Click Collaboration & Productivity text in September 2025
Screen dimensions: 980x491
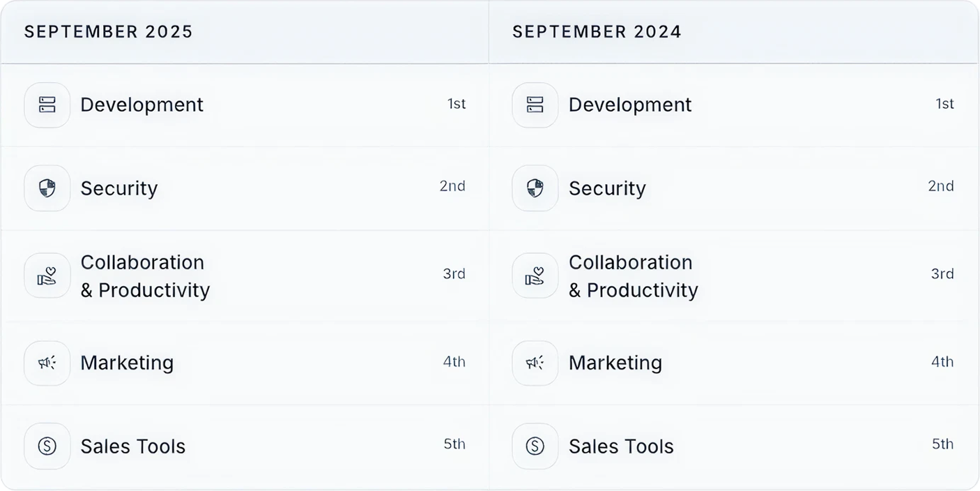pyautogui.click(x=144, y=276)
